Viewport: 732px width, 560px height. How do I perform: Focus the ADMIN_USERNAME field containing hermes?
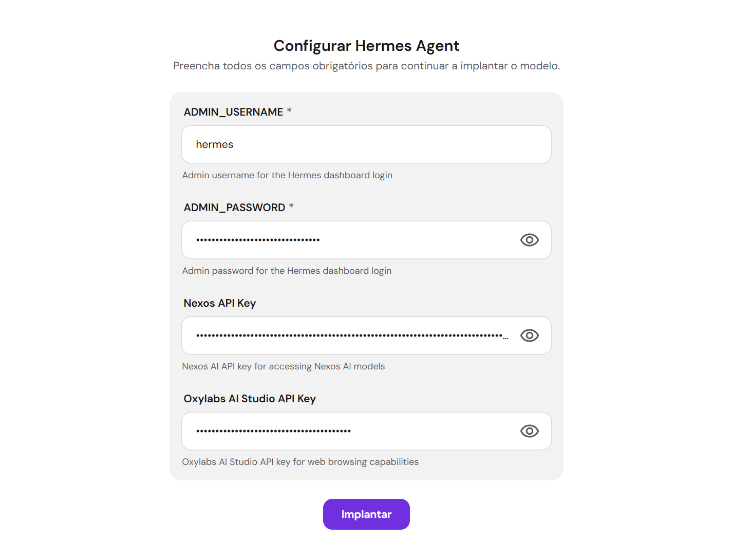(366, 144)
